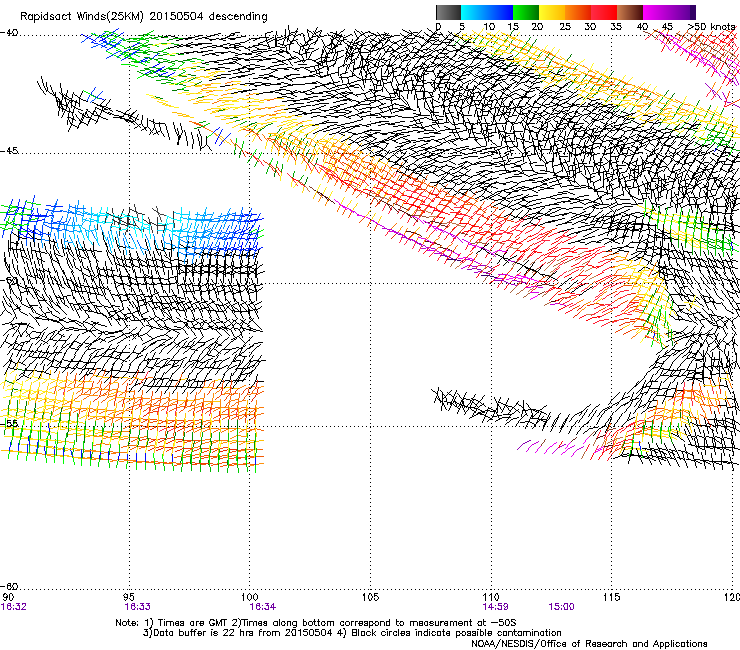This screenshot has height=650, width=740.
Task: Click the -55 latitude axis label
Action: pos(10,423)
